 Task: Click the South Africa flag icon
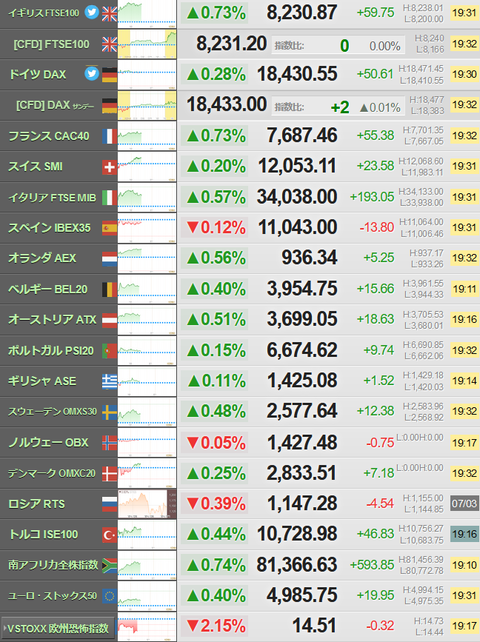pos(109,565)
